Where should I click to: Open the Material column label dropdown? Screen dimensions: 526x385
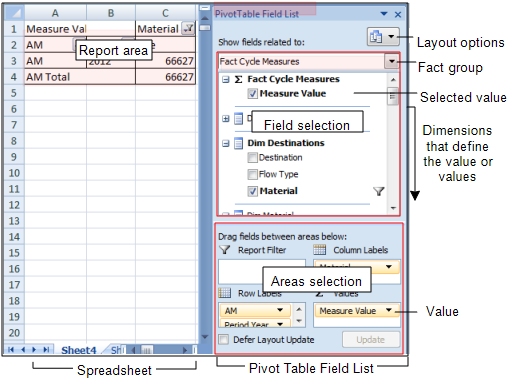pos(389,267)
